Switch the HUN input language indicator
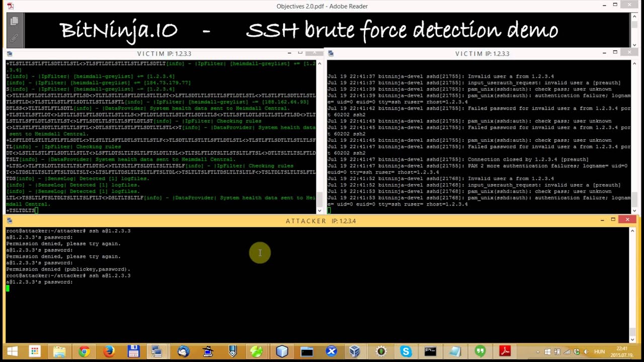The width and height of the screenshot is (644, 362). (x=600, y=352)
